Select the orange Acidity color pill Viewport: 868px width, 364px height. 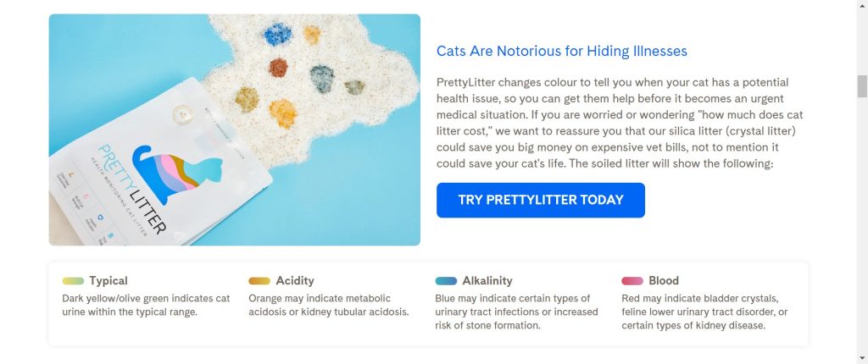(259, 281)
